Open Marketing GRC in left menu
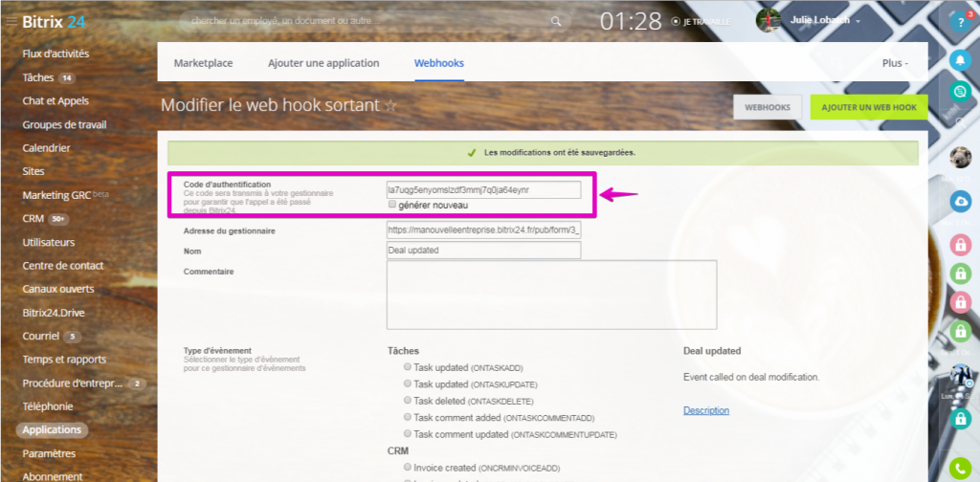This screenshot has height=482, width=980. click(x=56, y=195)
